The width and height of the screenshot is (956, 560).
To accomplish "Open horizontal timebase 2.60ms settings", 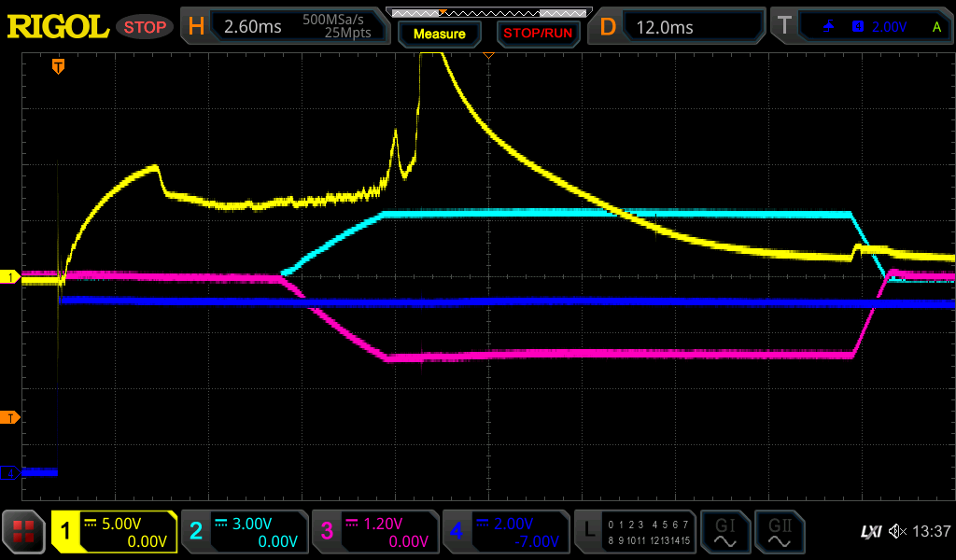I will [x=284, y=27].
